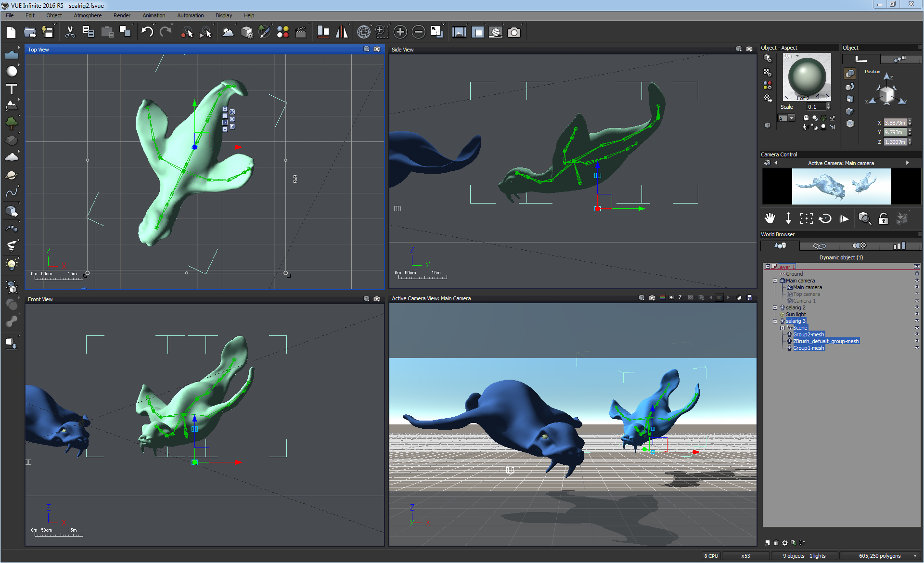Click the light bulb tool in left toolbar
The width and height of the screenshot is (924, 563).
[x=12, y=264]
